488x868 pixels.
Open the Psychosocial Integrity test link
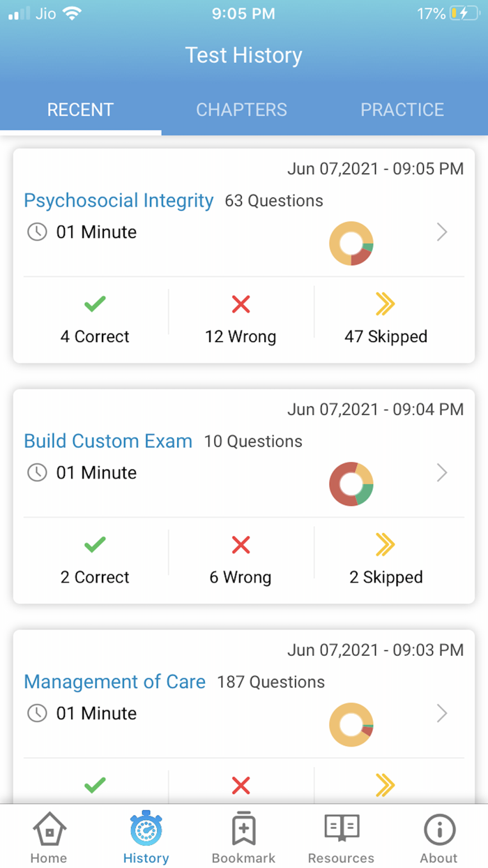(118, 201)
